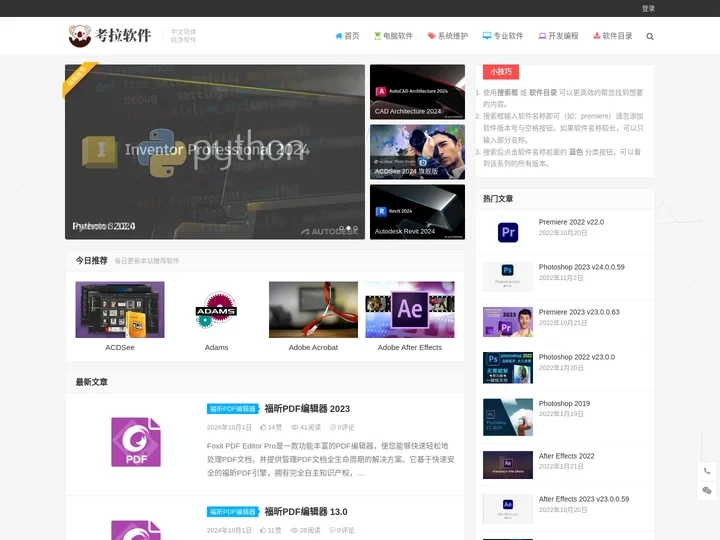Viewport: 720px width, 540px height.
Task: Click 0评论 comments on the 13.0 article
Action: pos(342,530)
